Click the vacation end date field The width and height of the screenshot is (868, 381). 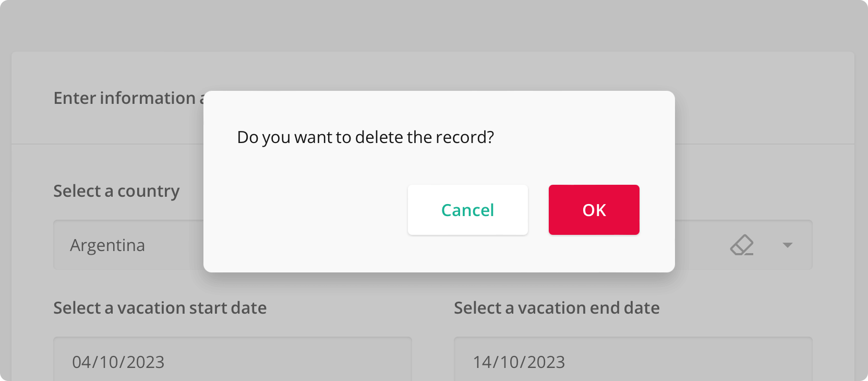tap(633, 361)
